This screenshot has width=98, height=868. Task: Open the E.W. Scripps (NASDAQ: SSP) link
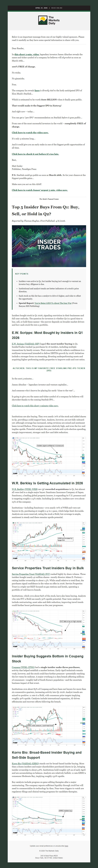click(x=25, y=343)
